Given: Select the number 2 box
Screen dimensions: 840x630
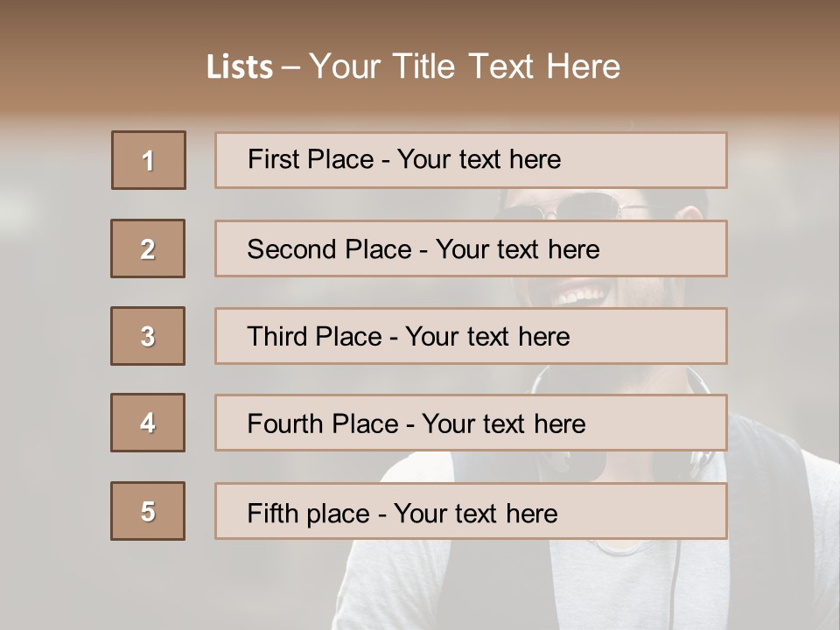Looking at the screenshot, I should pyautogui.click(x=148, y=248).
